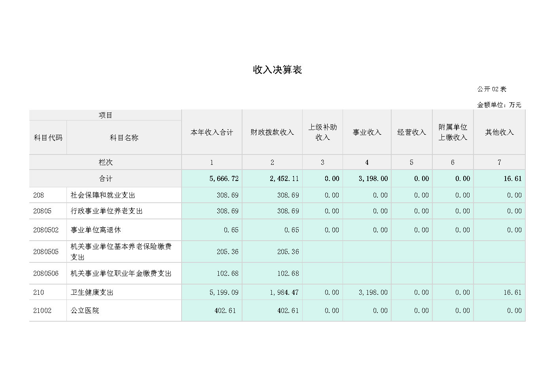This screenshot has width=555, height=392.
Task: Click the 科目代码 header cell
Action: [48, 138]
